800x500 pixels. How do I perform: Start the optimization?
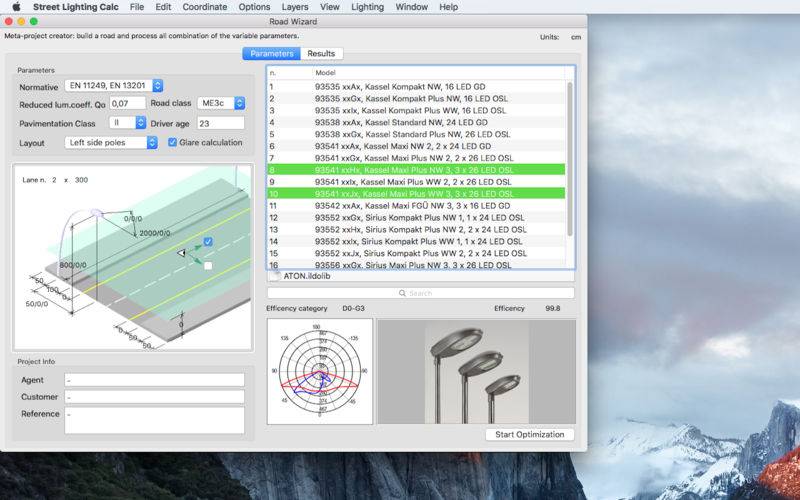(530, 434)
